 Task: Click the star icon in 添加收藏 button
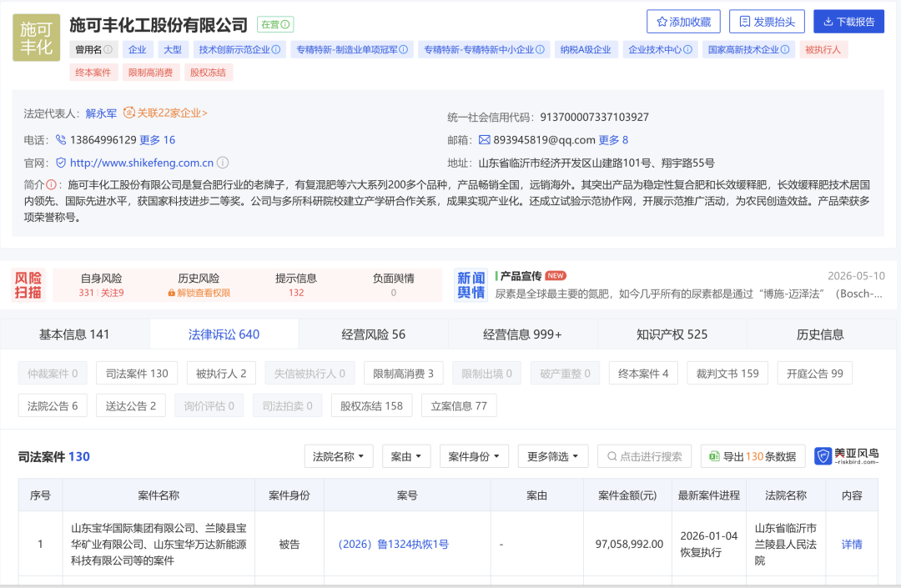click(662, 22)
